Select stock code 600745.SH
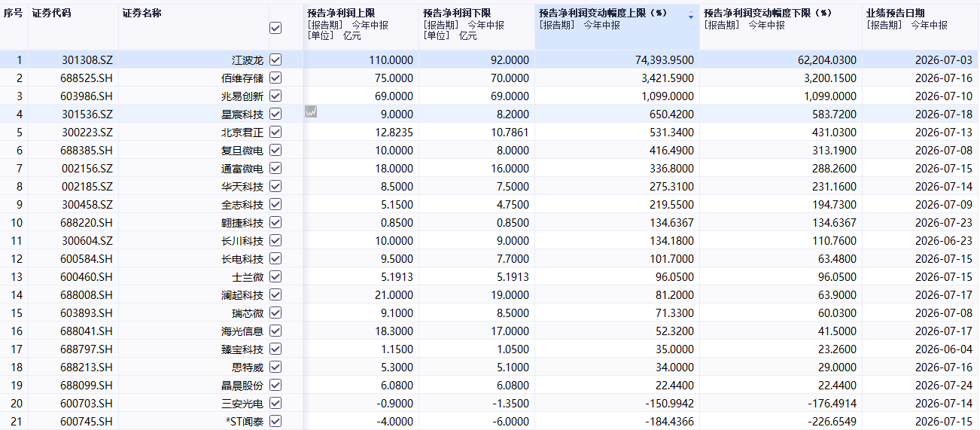 [87, 421]
